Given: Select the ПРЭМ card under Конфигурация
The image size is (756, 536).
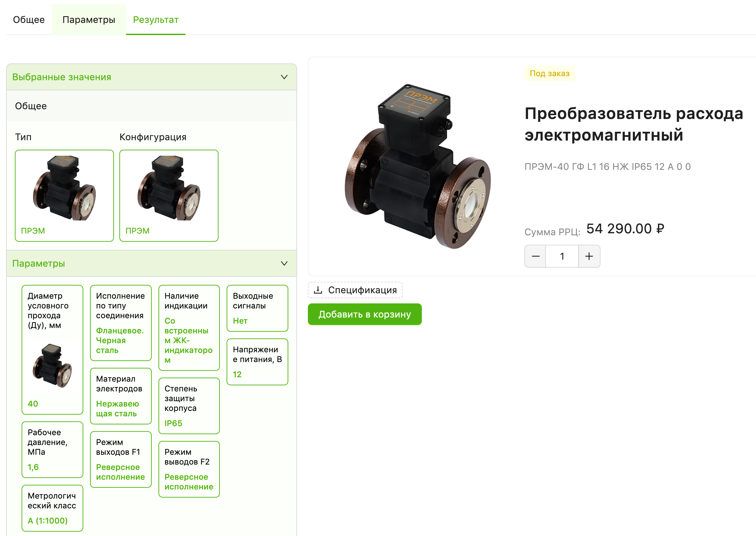Looking at the screenshot, I should pyautogui.click(x=169, y=196).
